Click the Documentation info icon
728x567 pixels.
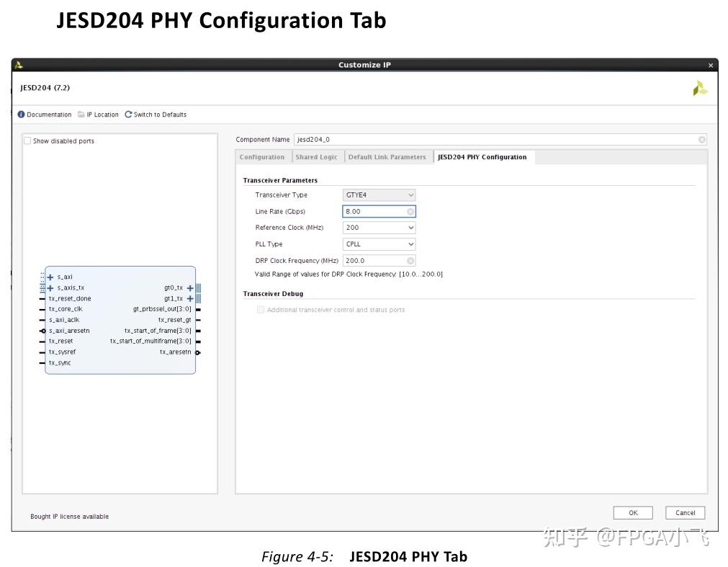[x=22, y=114]
